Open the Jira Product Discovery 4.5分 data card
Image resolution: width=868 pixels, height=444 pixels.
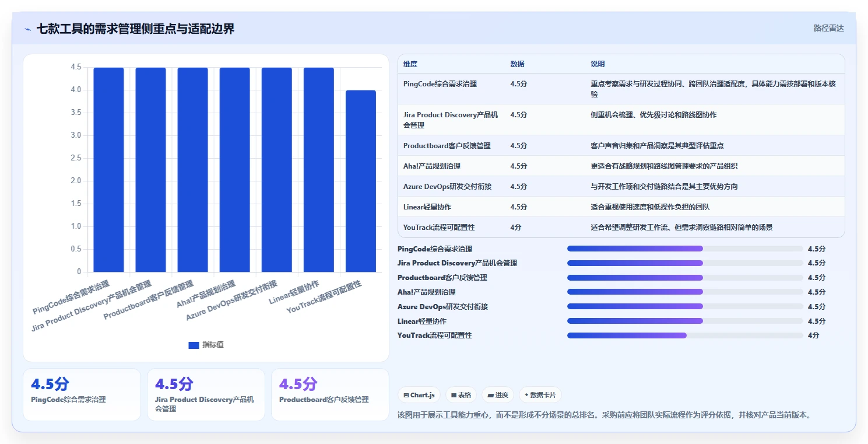coord(206,394)
